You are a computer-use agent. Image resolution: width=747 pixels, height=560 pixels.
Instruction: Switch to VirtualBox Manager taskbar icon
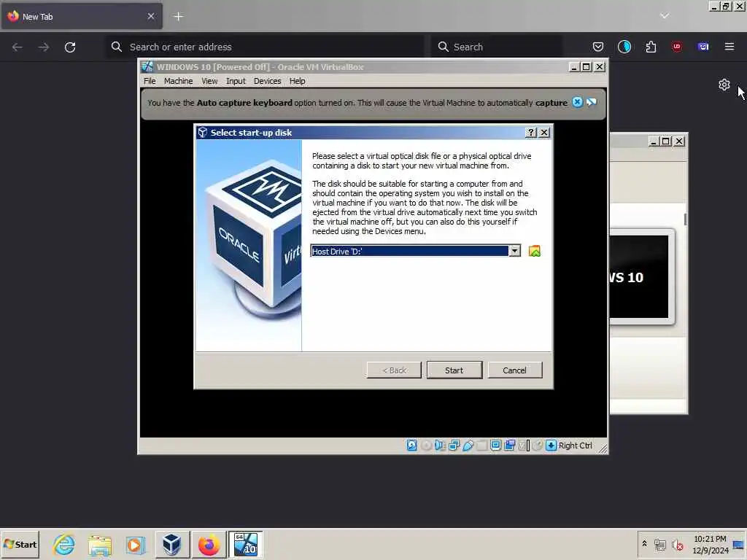click(x=172, y=544)
